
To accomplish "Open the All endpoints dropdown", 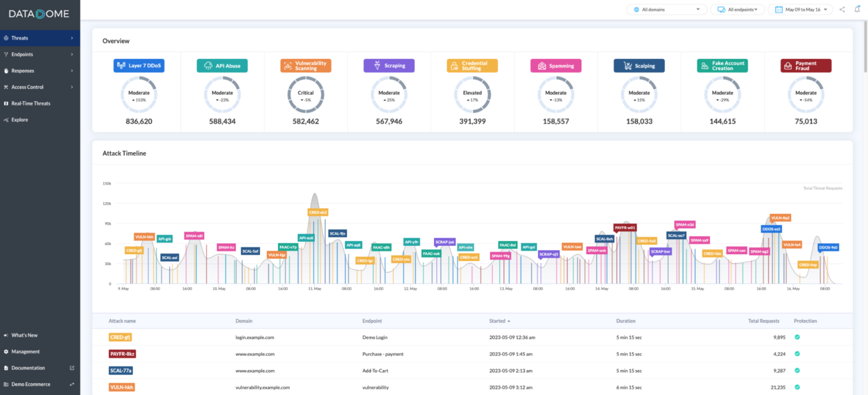I will click(x=737, y=9).
